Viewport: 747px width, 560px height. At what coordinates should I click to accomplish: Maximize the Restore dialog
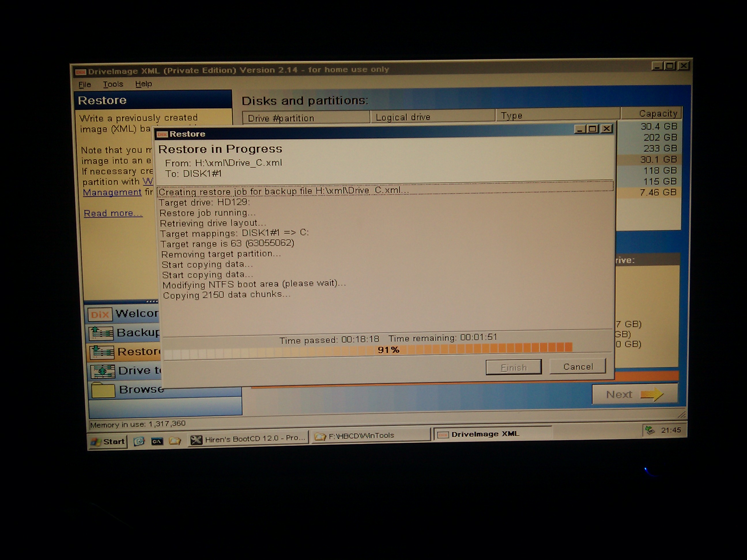593,128
